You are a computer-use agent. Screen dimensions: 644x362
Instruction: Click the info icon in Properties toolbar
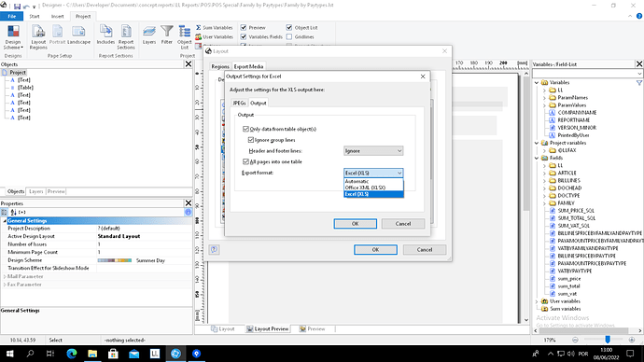pyautogui.click(x=188, y=212)
